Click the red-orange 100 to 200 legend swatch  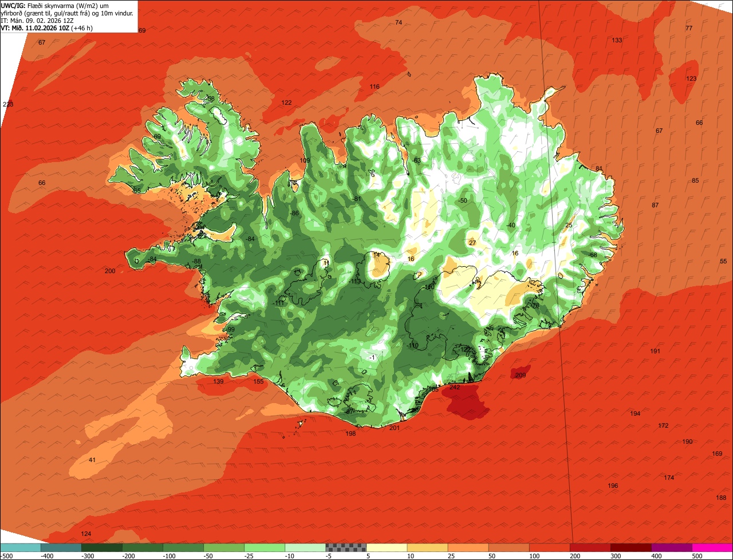coord(550,547)
